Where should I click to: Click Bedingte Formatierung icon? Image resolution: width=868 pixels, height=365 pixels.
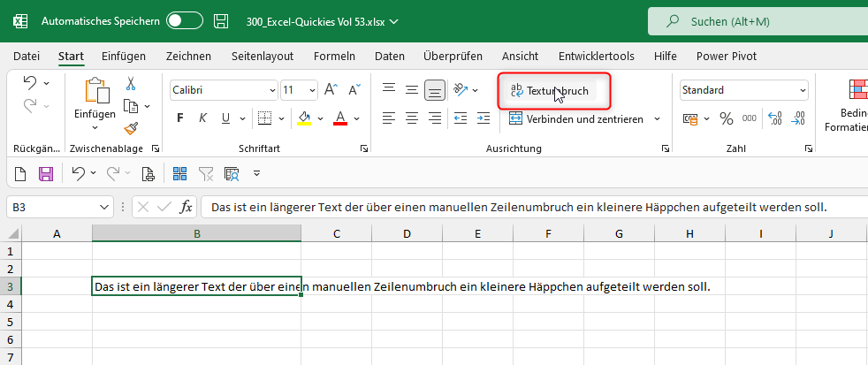(x=858, y=88)
